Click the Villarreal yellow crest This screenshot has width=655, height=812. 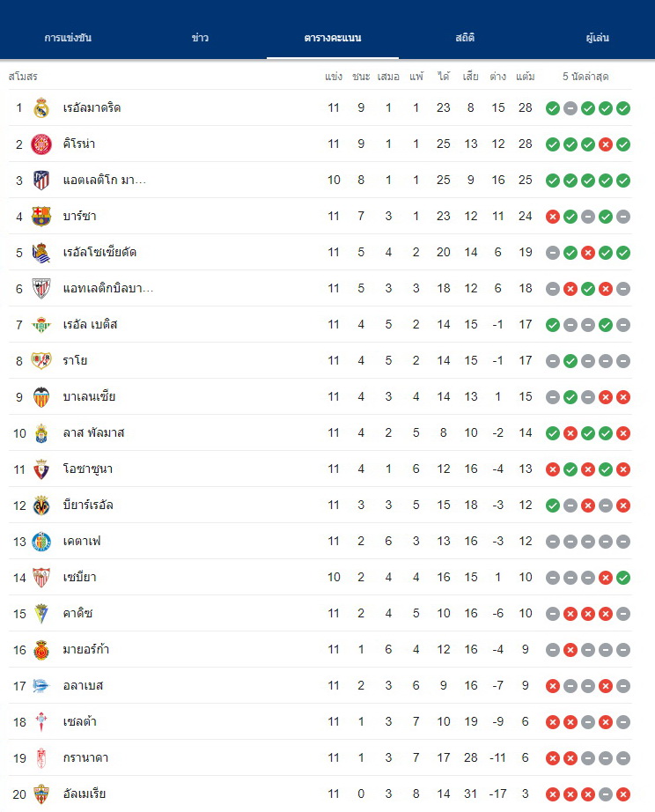[x=41, y=506]
